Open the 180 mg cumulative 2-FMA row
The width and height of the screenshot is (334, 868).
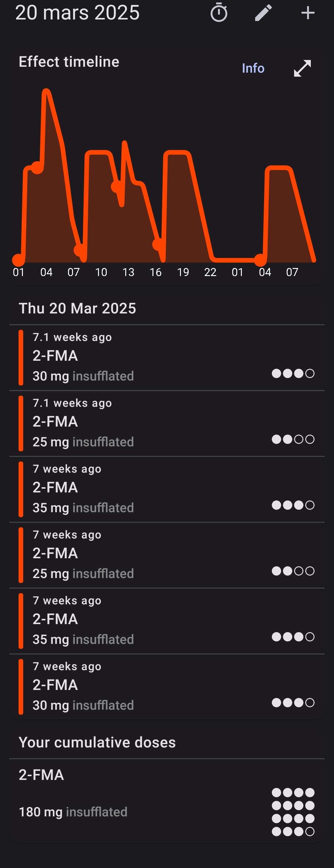click(x=167, y=801)
